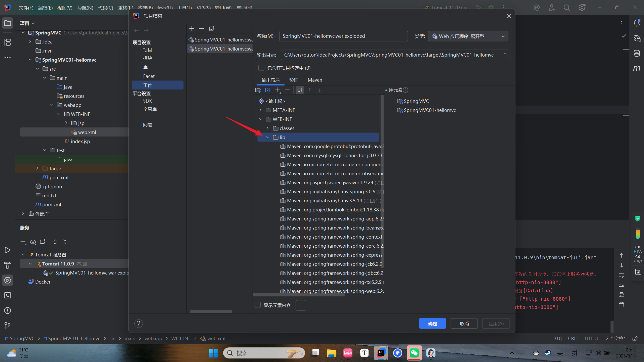Open the WeChat taskbar icon
This screenshot has width=644, height=362.
(x=414, y=353)
